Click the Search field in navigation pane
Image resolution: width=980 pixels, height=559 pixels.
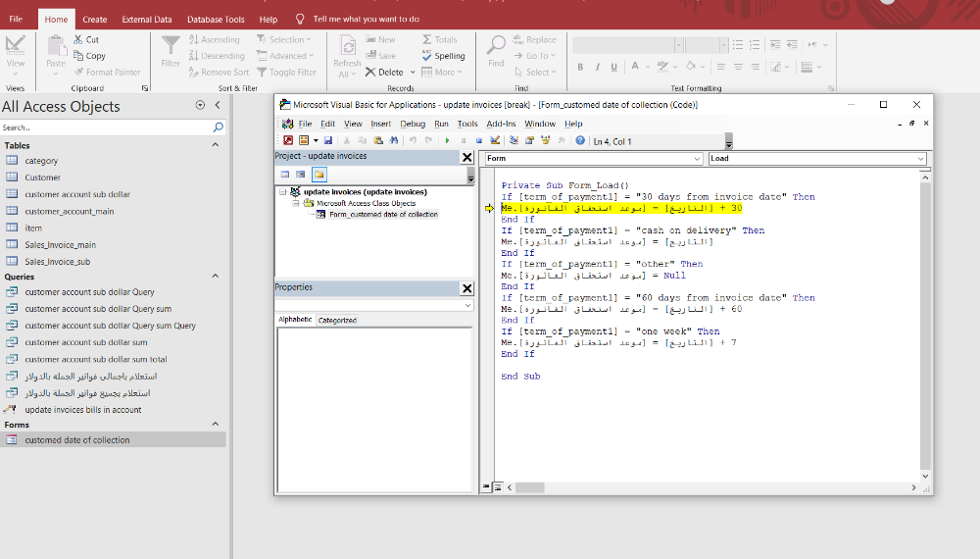coord(105,127)
